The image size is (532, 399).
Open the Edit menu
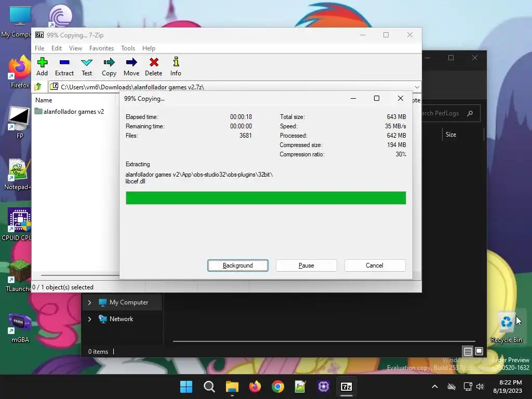[x=56, y=48]
